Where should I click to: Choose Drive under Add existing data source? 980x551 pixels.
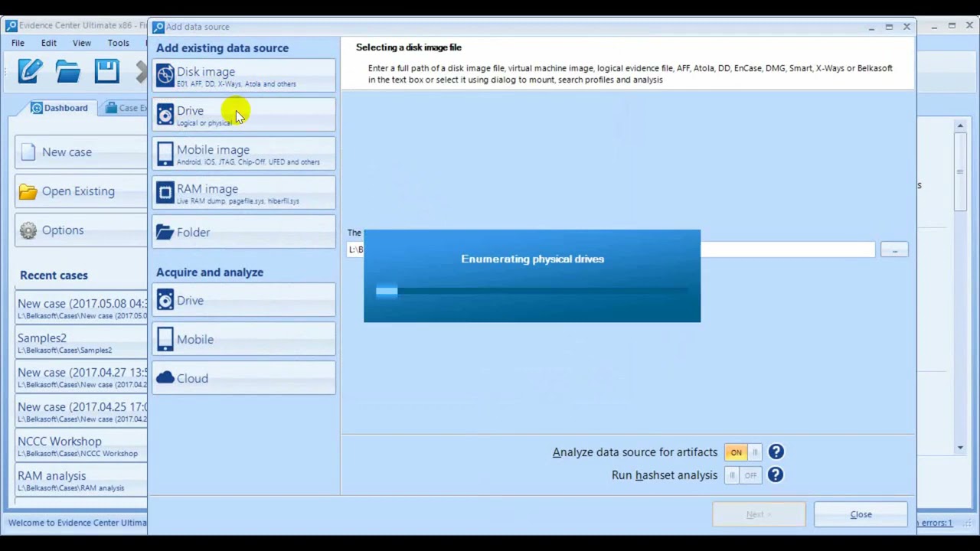pos(244,115)
